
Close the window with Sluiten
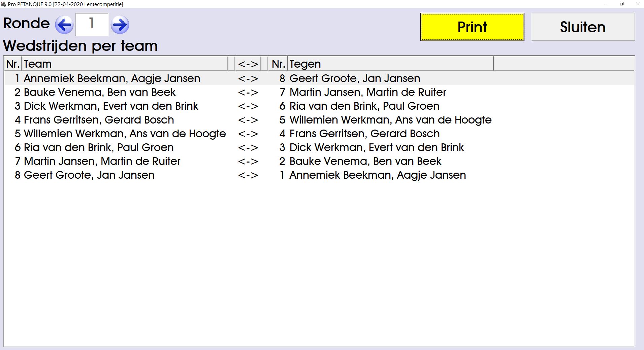[583, 27]
